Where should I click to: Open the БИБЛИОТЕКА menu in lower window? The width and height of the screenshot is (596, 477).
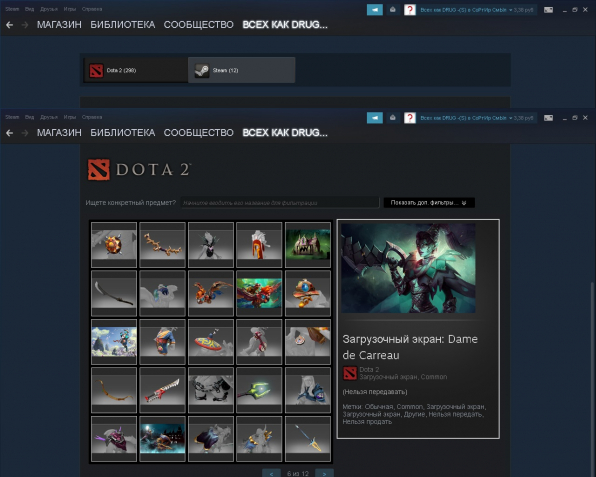122,133
